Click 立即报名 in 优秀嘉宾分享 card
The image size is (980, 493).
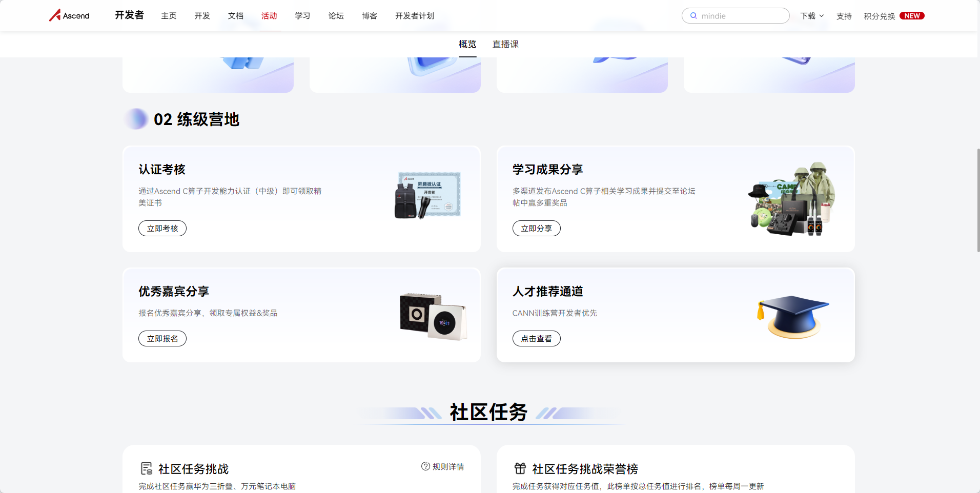point(162,338)
